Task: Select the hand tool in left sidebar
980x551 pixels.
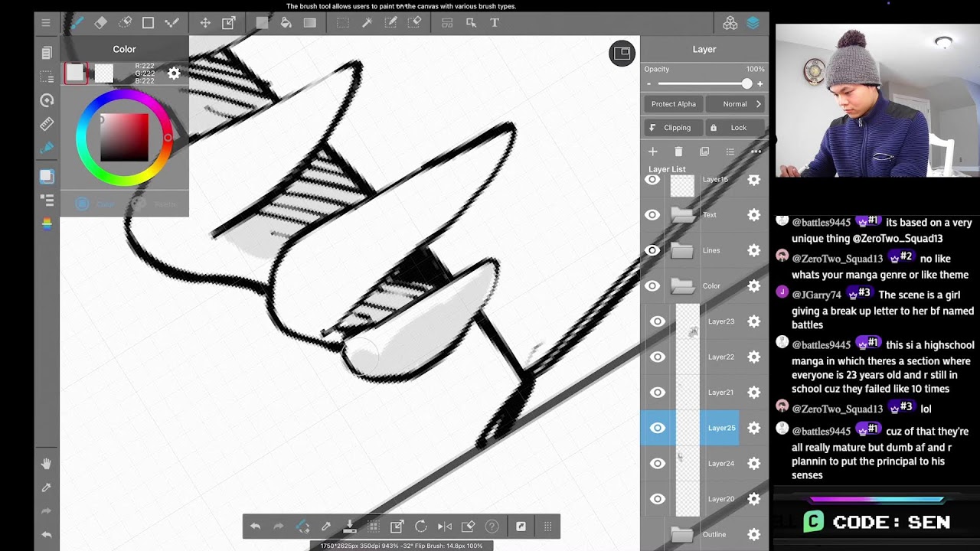Action: [46, 464]
